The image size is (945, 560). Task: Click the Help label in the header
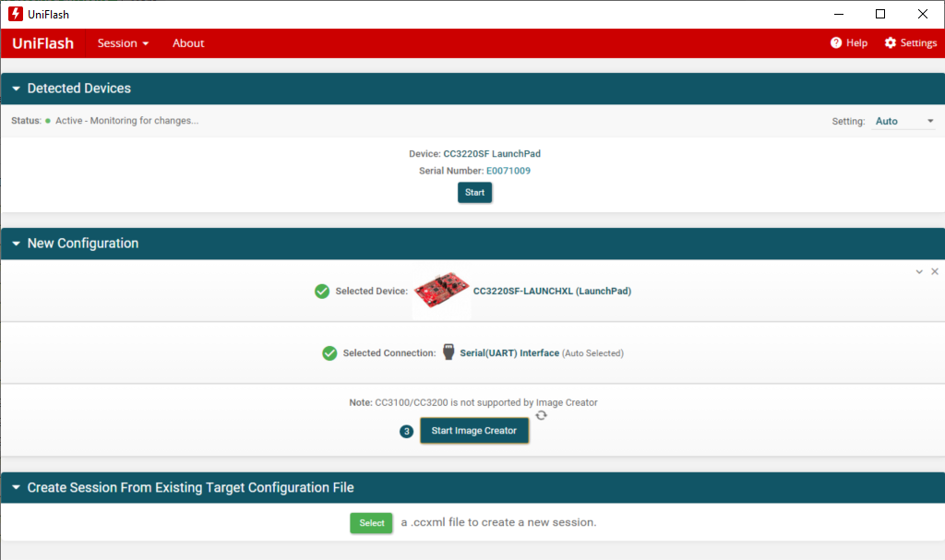tap(856, 42)
